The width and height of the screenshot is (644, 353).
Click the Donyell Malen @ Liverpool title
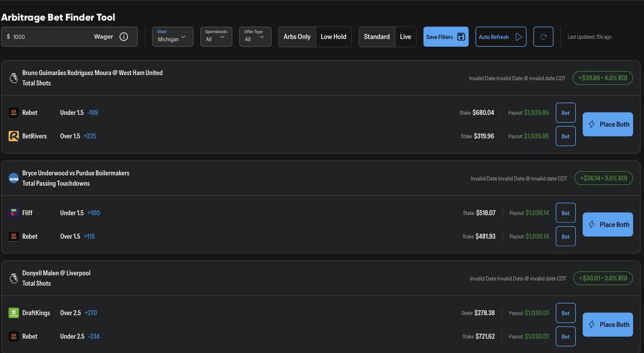(x=56, y=273)
